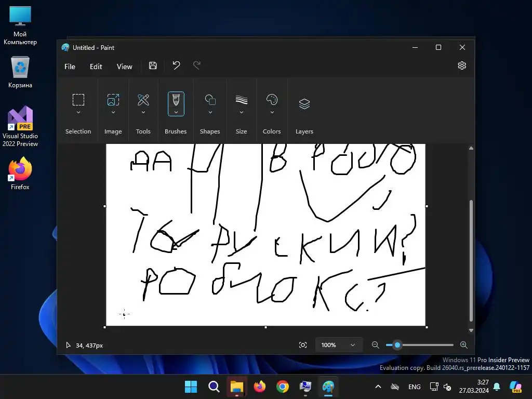Open Paint settings gear
532x399 pixels.
462,65
